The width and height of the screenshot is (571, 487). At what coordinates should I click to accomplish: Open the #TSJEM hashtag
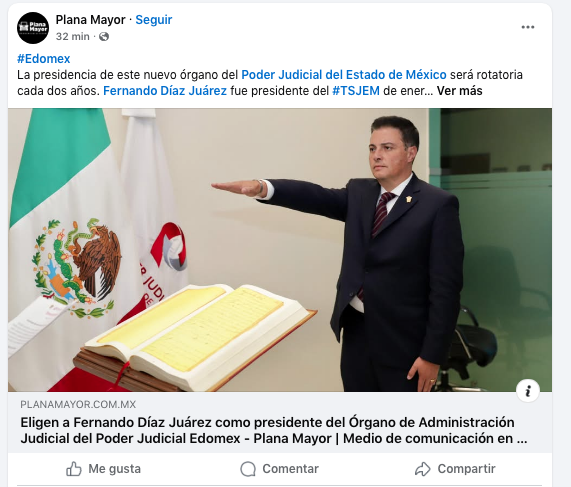356,91
